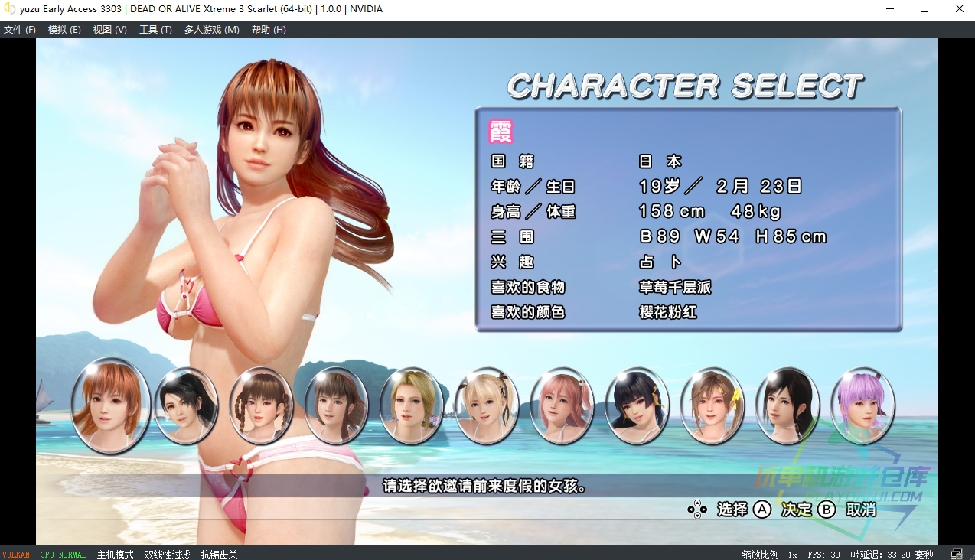Pick the portrait with braided pigtails
The height and width of the screenshot is (560, 975).
tap(262, 405)
